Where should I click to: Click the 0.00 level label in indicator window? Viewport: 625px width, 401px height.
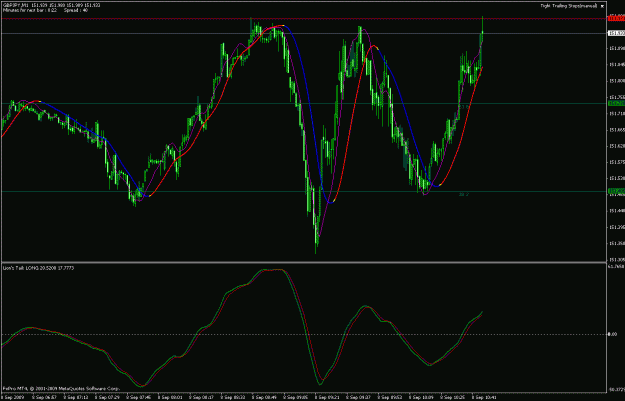(612, 334)
